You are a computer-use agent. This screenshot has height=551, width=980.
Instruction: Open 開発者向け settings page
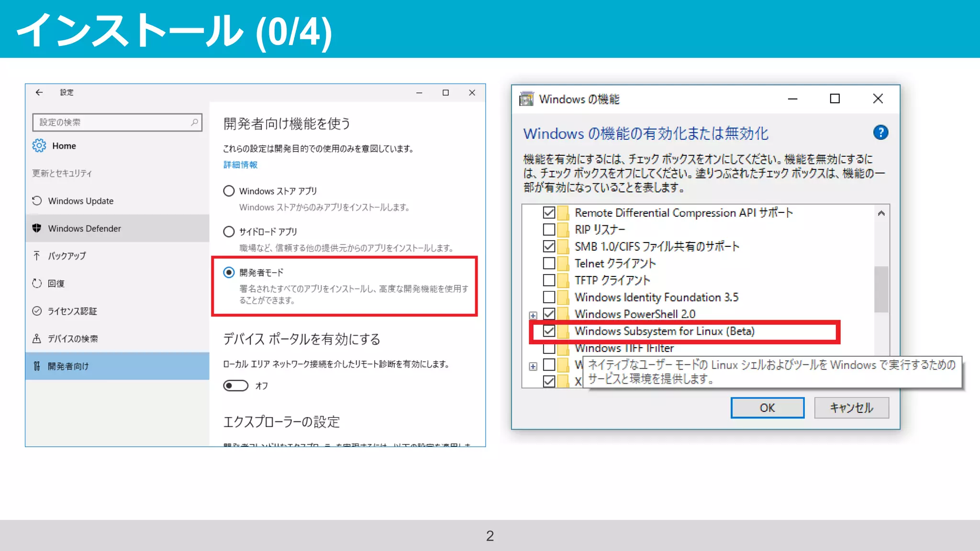(x=117, y=366)
